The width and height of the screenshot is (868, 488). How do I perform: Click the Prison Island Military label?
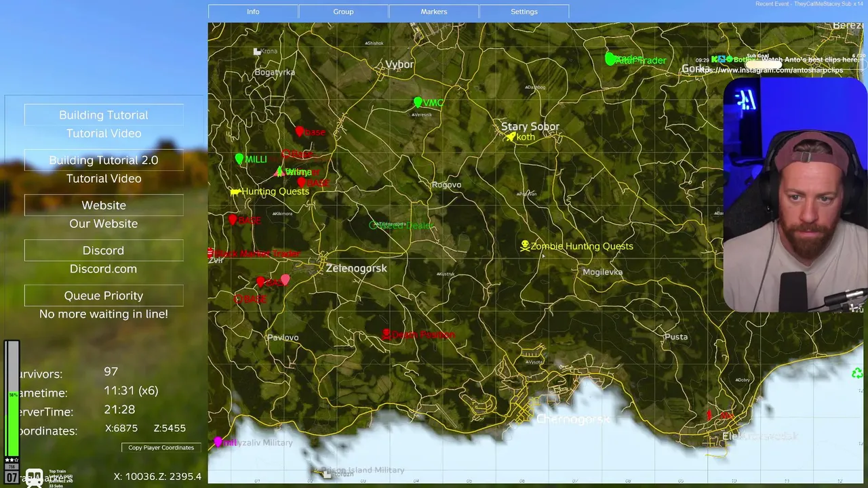click(363, 470)
